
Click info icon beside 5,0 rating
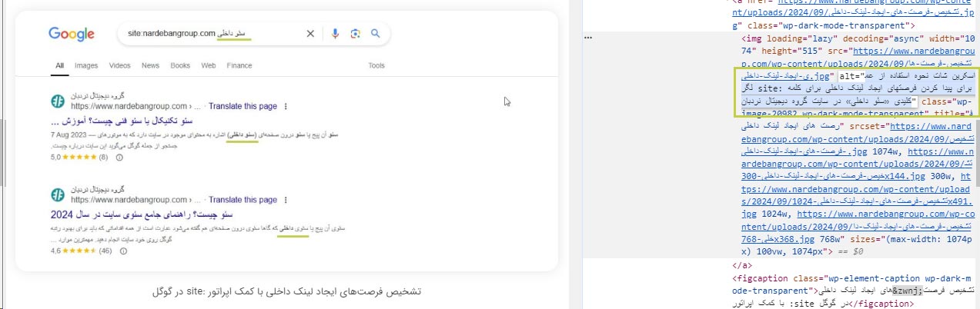[119, 158]
